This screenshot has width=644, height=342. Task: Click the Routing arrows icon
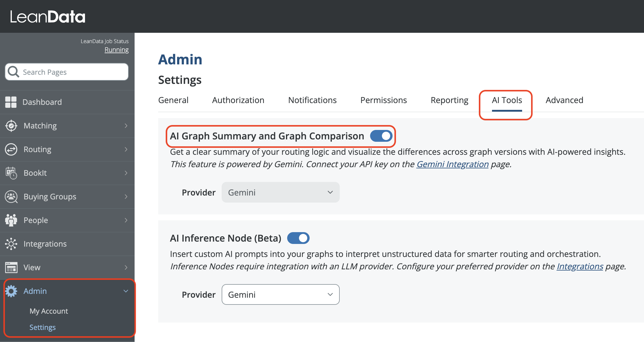point(11,149)
